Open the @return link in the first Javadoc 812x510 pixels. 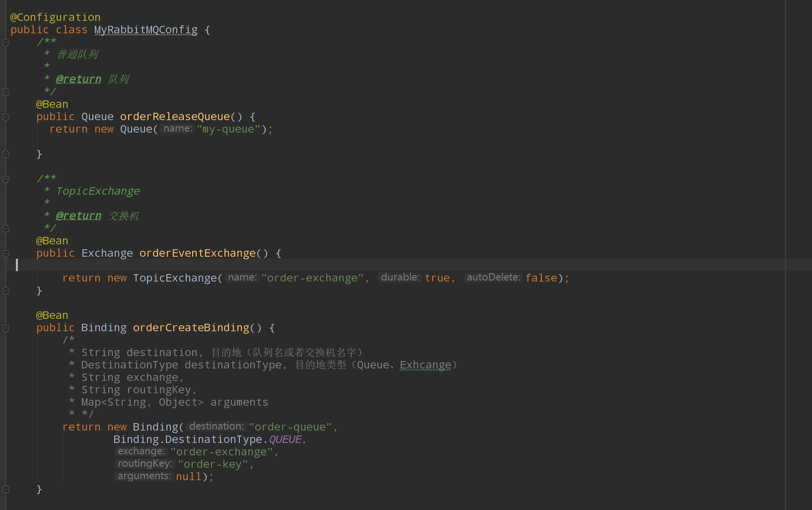78,78
